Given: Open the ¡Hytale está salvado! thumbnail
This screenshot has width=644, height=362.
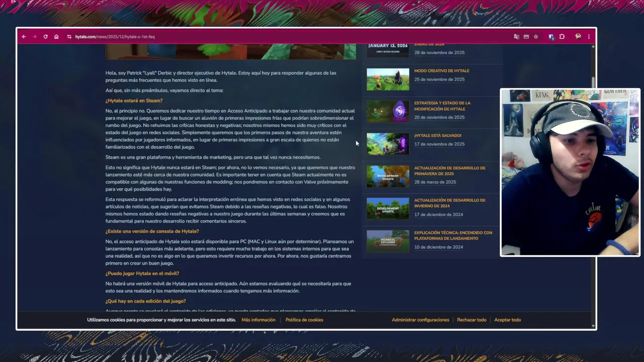Looking at the screenshot, I should [x=388, y=144].
